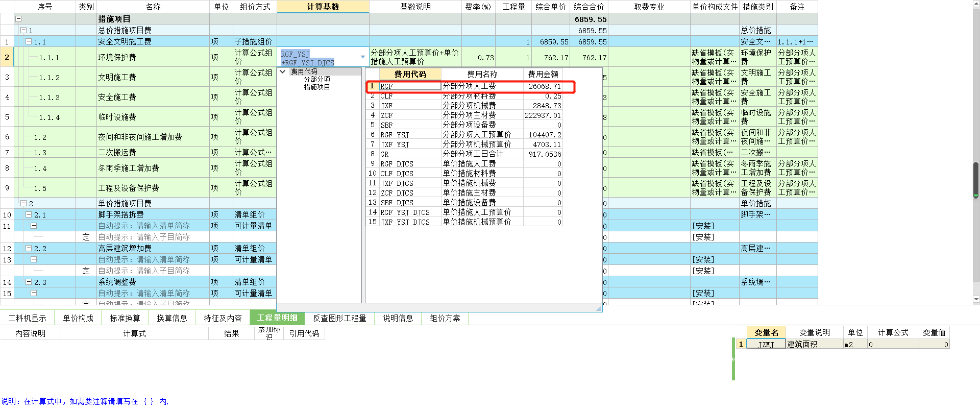Click the JZMJ variable name cell

[x=766, y=344]
